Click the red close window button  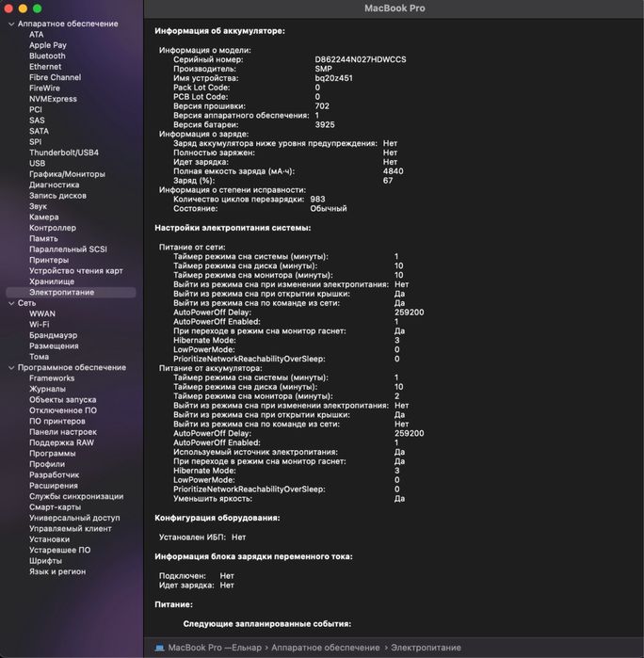click(8, 8)
